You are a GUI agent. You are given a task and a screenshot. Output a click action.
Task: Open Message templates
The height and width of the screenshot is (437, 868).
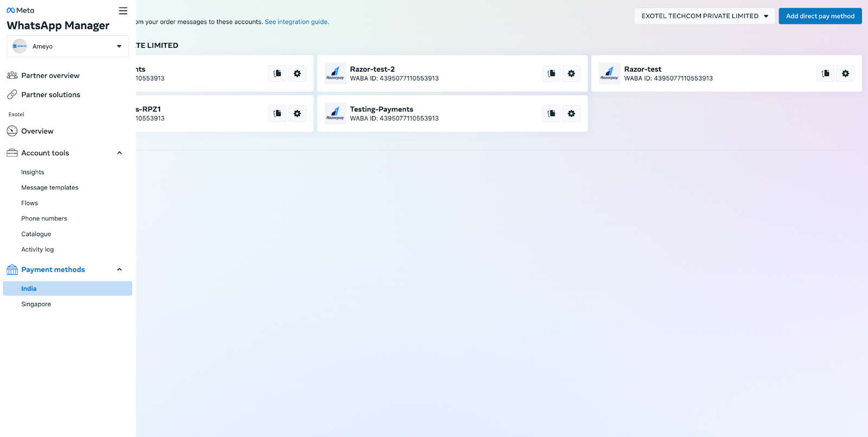[x=50, y=188]
